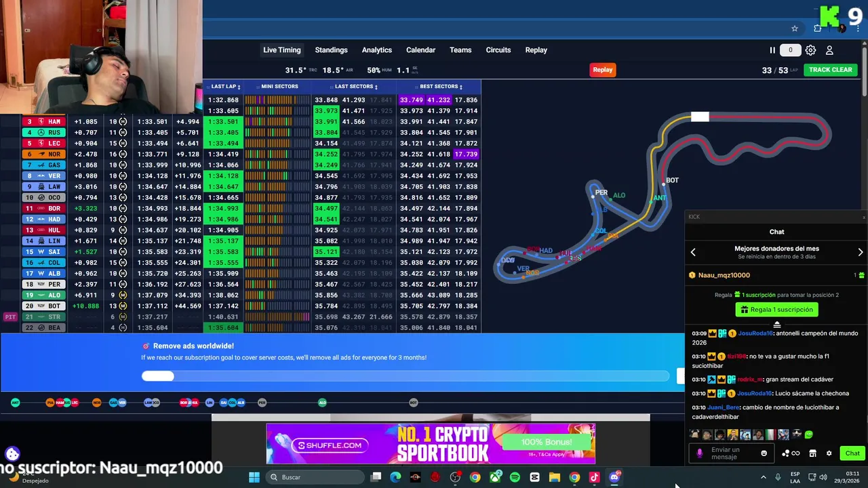Go to the Calendar tab
868x488 pixels.
[420, 50]
